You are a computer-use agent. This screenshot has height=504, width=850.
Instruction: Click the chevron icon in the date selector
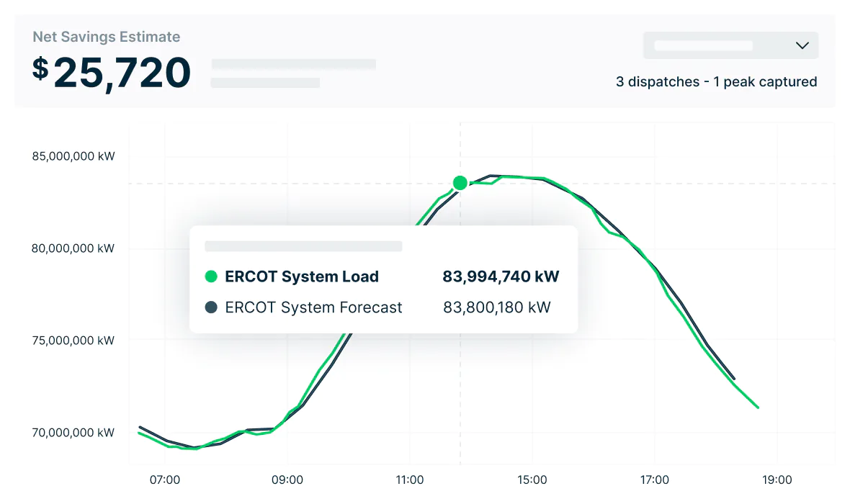coord(802,45)
